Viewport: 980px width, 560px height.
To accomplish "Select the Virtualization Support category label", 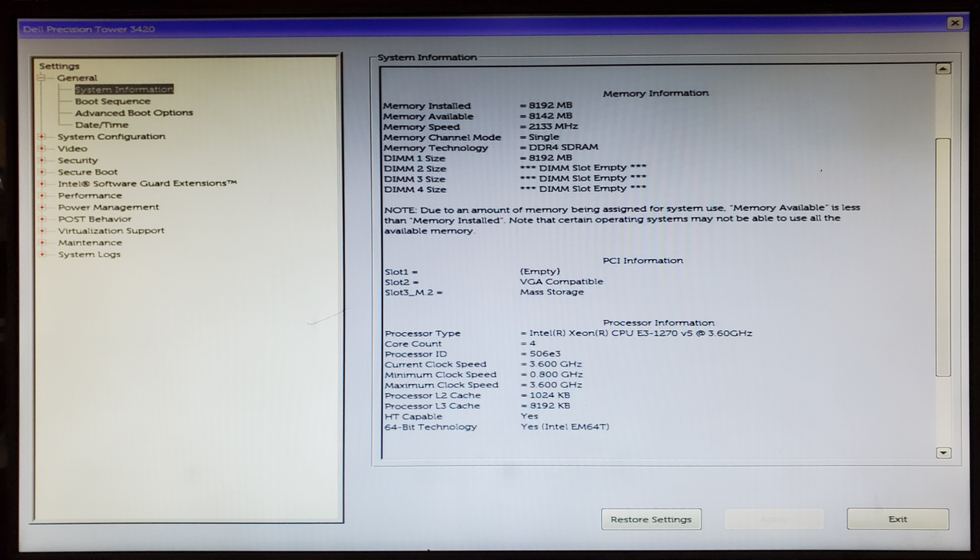I will point(111,230).
